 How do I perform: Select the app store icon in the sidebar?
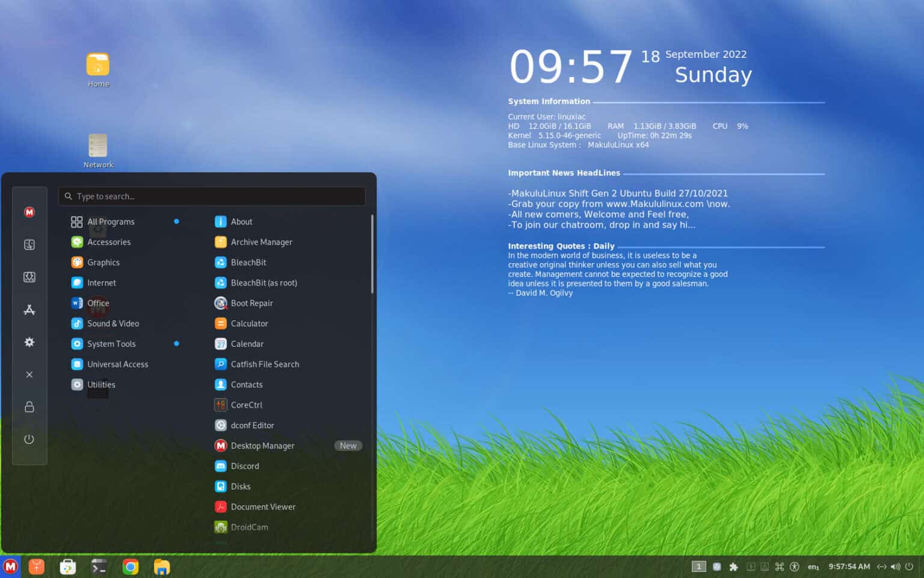click(x=29, y=309)
